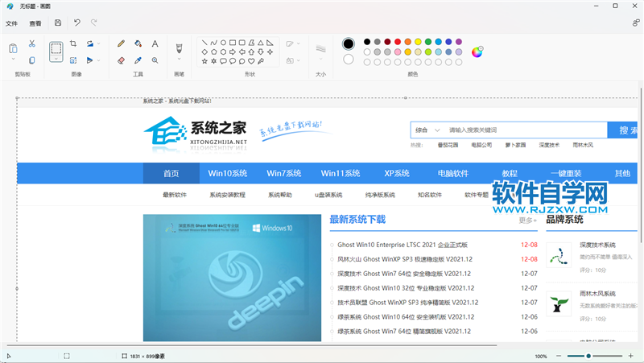Click the Save floppy disk icon

click(x=58, y=23)
